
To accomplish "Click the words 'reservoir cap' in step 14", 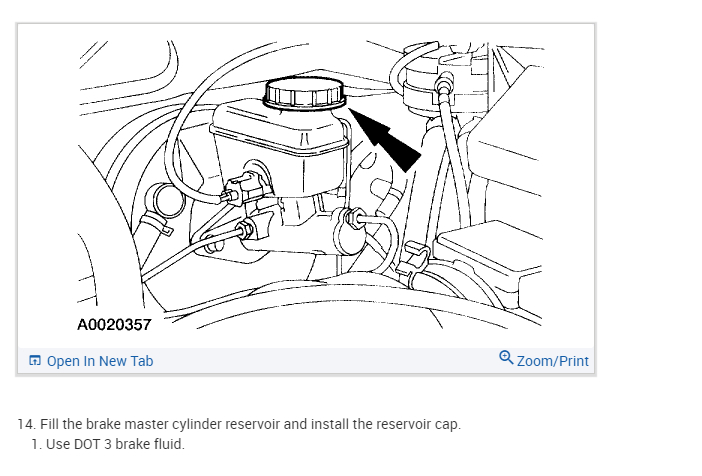I will coord(417,424).
